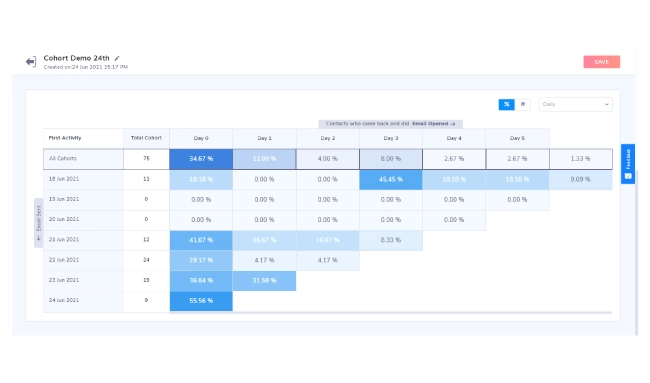650x383 pixels.
Task: Click total cohort value 24 for 22 Jun
Action: click(x=146, y=260)
